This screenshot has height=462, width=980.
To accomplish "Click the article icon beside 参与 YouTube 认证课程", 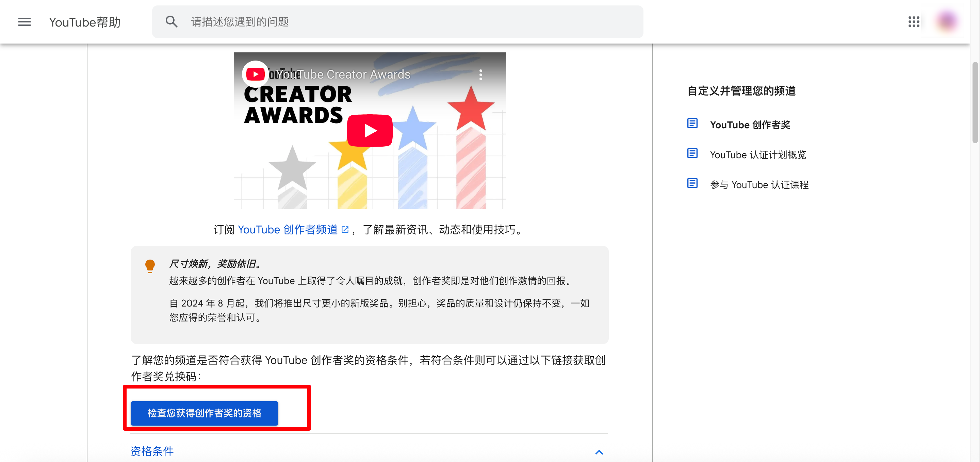I will pyautogui.click(x=692, y=184).
